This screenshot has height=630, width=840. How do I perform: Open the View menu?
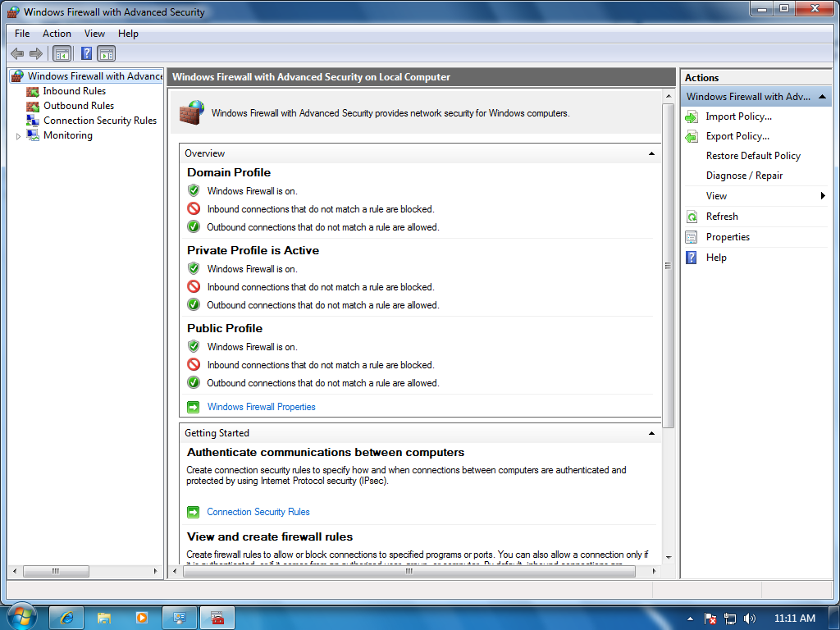(x=94, y=33)
